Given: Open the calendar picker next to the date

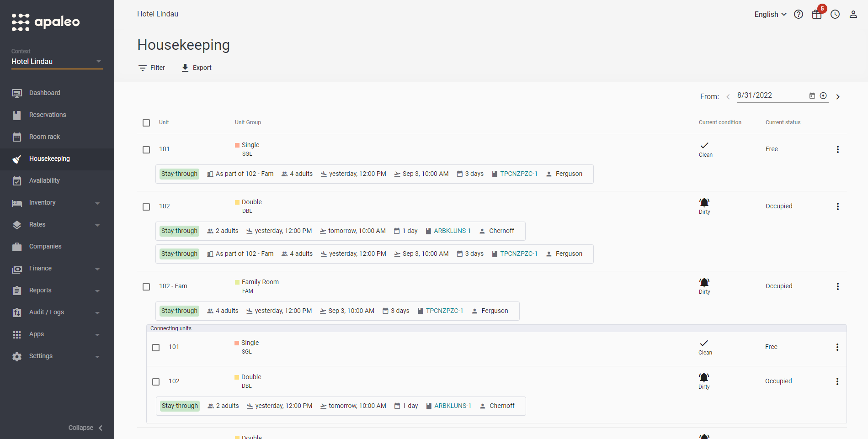Looking at the screenshot, I should coord(812,95).
